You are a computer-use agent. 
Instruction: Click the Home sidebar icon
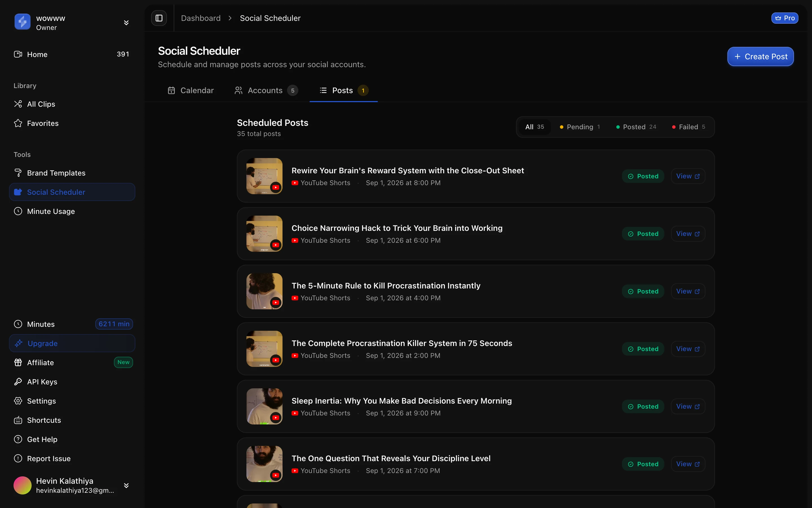coord(18,54)
